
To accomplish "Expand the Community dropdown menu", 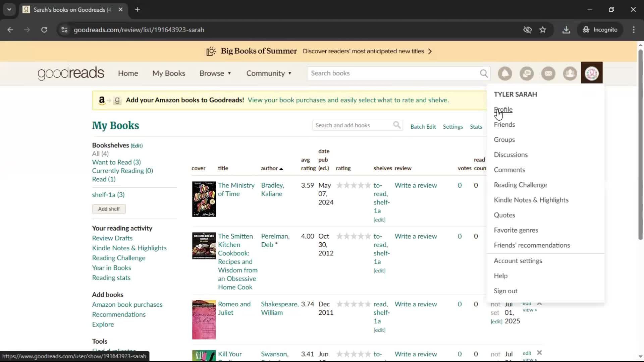I will coord(269,73).
